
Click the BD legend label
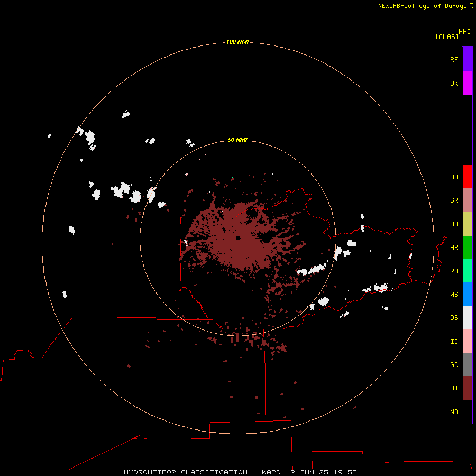454,224
